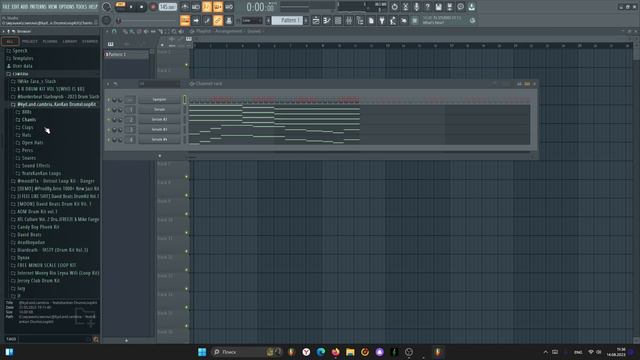Click the Stop button in transport

coord(142,7)
